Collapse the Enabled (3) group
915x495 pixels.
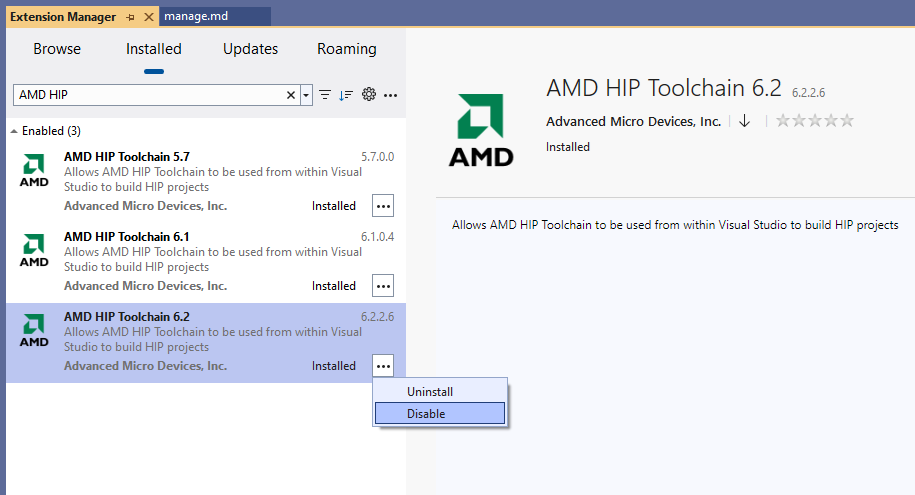(x=14, y=131)
